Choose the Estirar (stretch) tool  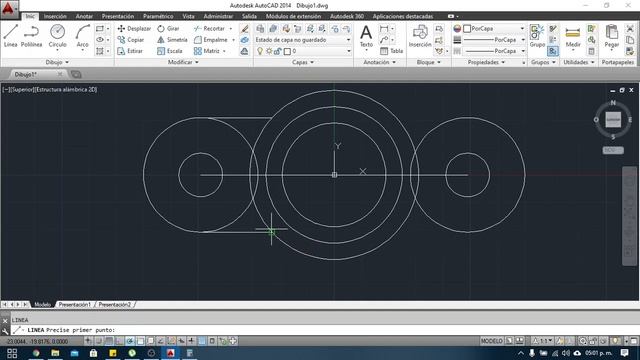point(130,51)
